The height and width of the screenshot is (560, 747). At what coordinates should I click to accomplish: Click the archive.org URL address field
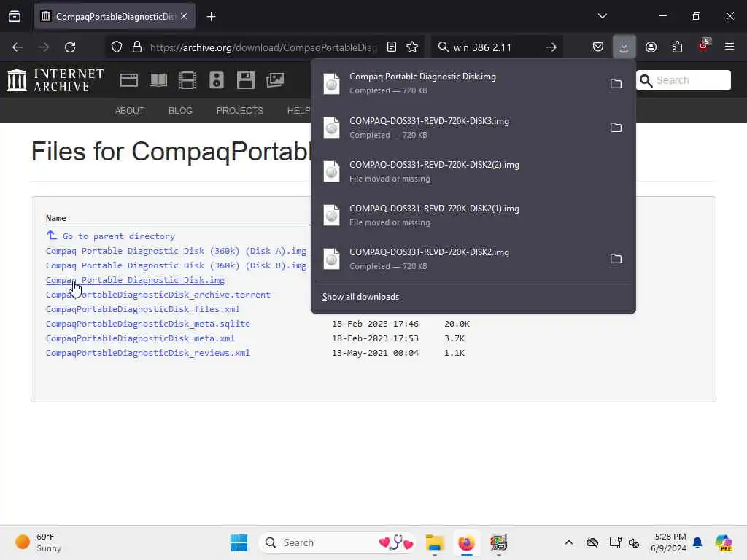coord(263,47)
